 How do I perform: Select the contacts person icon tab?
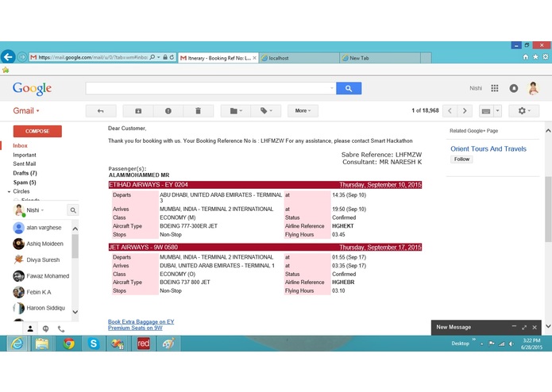(30, 329)
